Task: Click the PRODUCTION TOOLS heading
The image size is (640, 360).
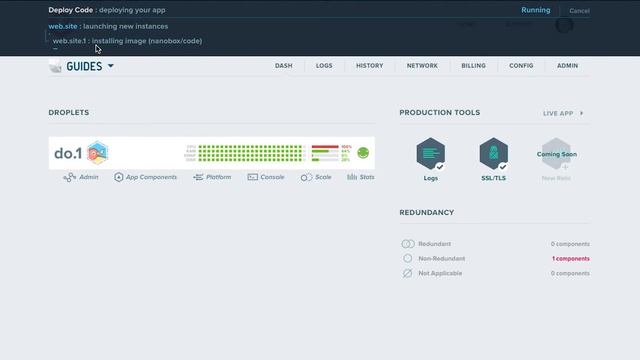Action: (x=440, y=113)
